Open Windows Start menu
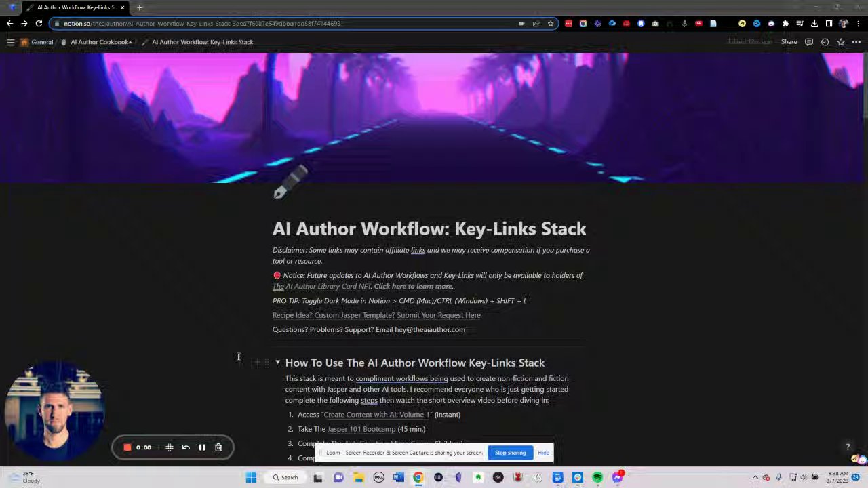The width and height of the screenshot is (868, 488). click(x=251, y=477)
